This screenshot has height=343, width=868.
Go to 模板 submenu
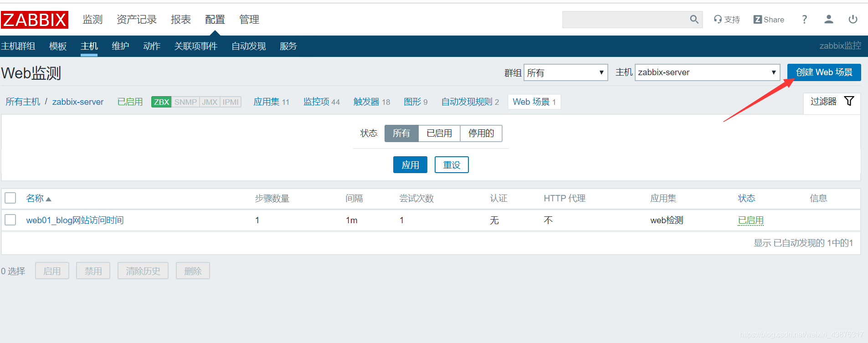58,46
